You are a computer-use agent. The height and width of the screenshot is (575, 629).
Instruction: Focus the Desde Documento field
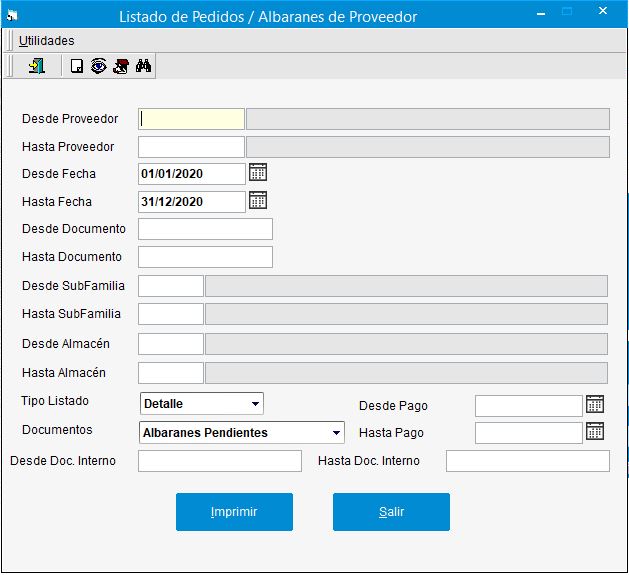(205, 229)
